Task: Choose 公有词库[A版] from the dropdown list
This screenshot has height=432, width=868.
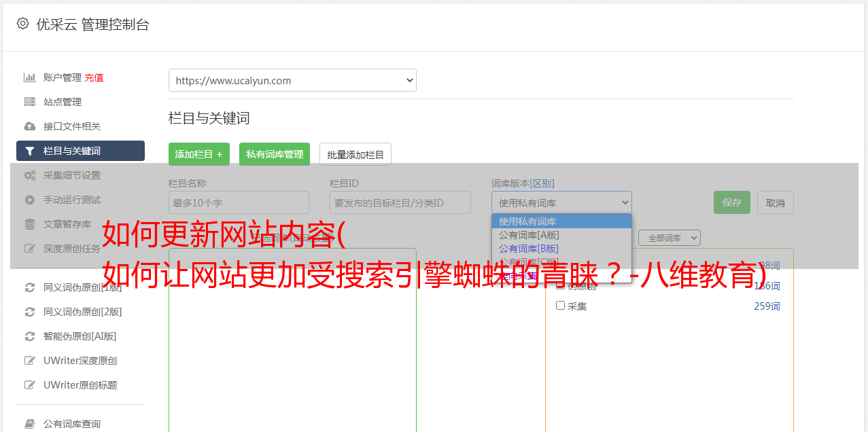Action: click(529, 235)
